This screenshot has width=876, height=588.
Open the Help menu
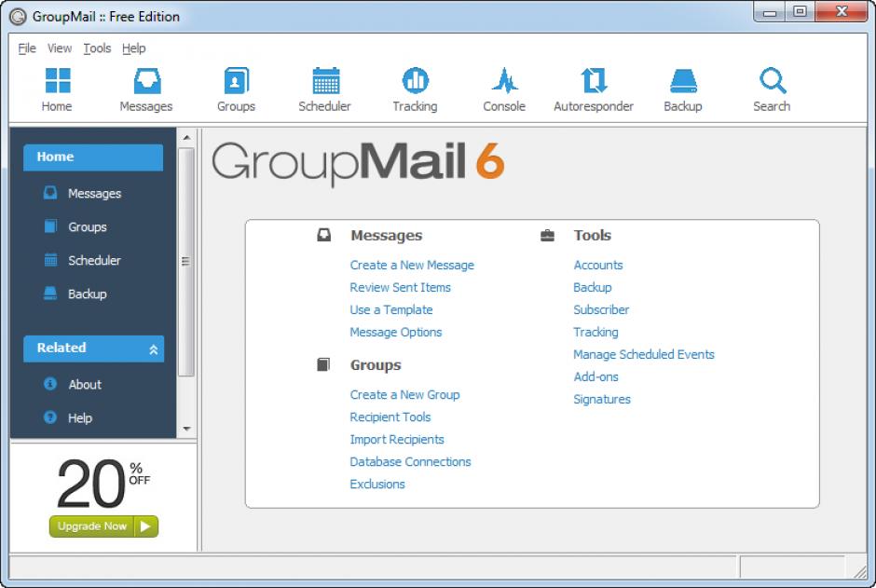(x=134, y=48)
